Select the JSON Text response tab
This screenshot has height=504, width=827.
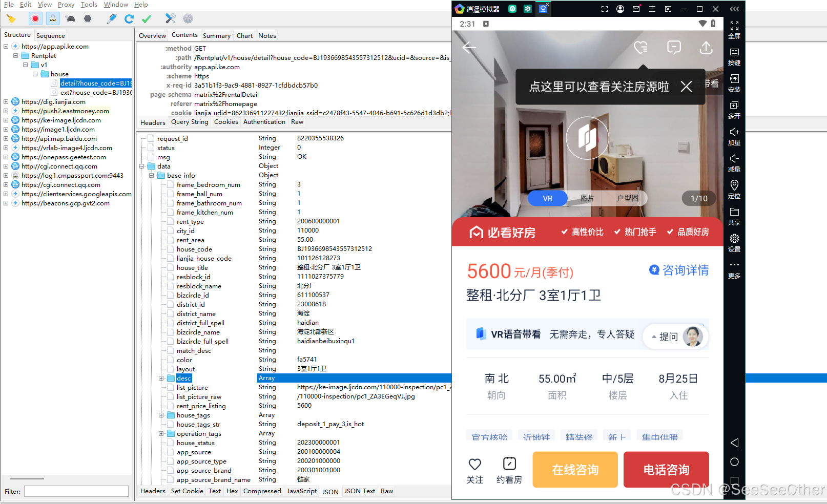click(x=360, y=491)
